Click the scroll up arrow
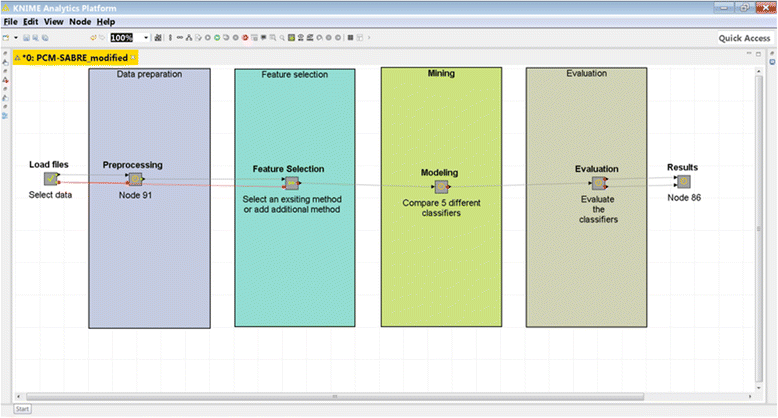The image size is (778, 418). coord(759,71)
